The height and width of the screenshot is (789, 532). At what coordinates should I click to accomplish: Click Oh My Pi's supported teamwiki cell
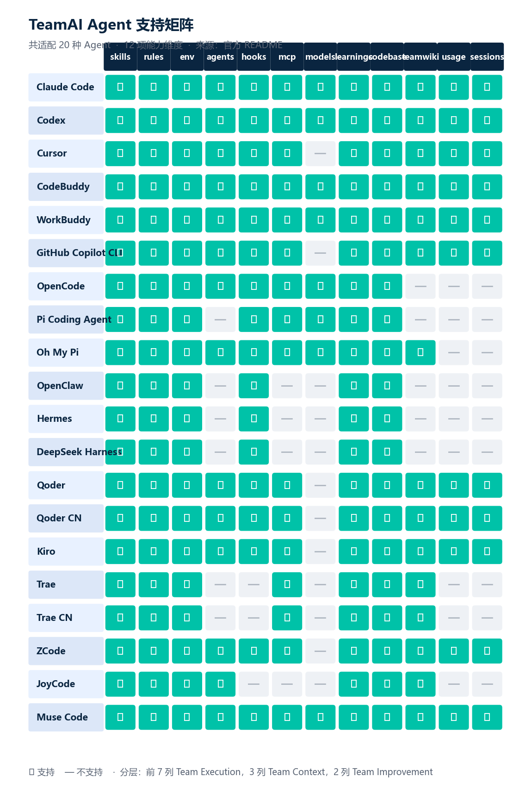click(421, 352)
